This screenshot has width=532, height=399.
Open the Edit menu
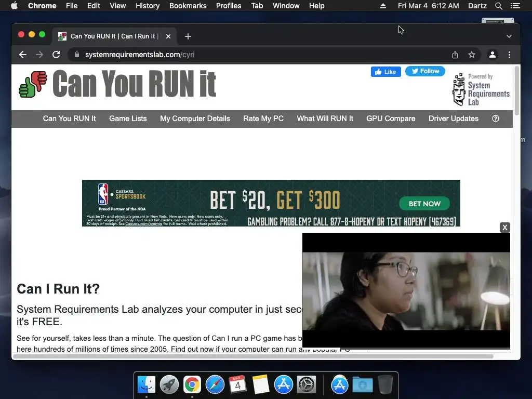tap(94, 6)
